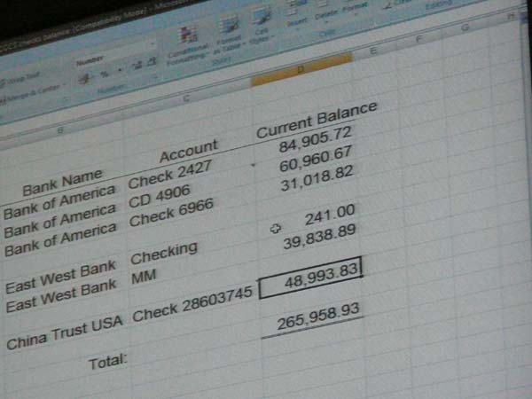Select 'East West Bank' cell beside MM
This screenshot has height=399, width=532.
pos(61,296)
